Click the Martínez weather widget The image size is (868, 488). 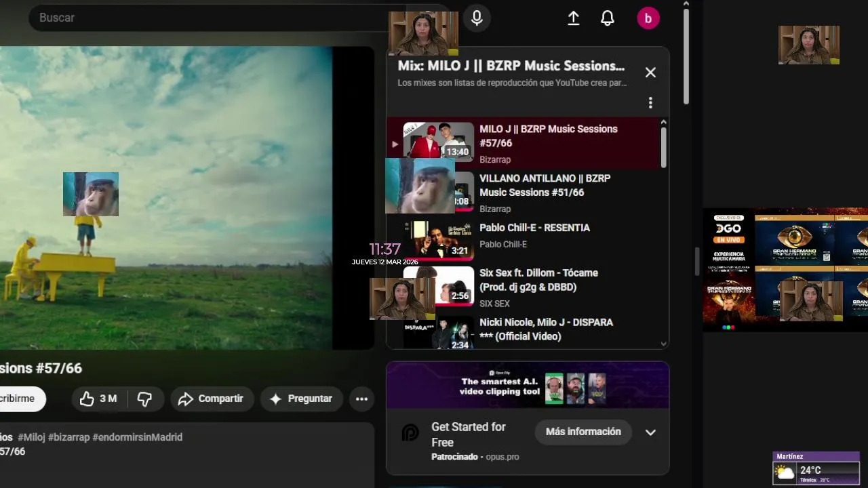click(816, 468)
